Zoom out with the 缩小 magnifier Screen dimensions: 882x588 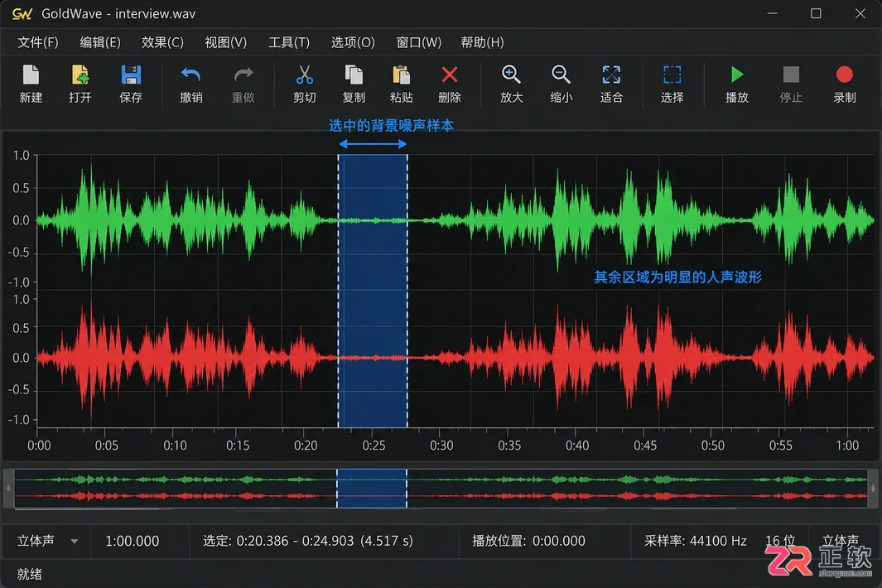coord(561,75)
